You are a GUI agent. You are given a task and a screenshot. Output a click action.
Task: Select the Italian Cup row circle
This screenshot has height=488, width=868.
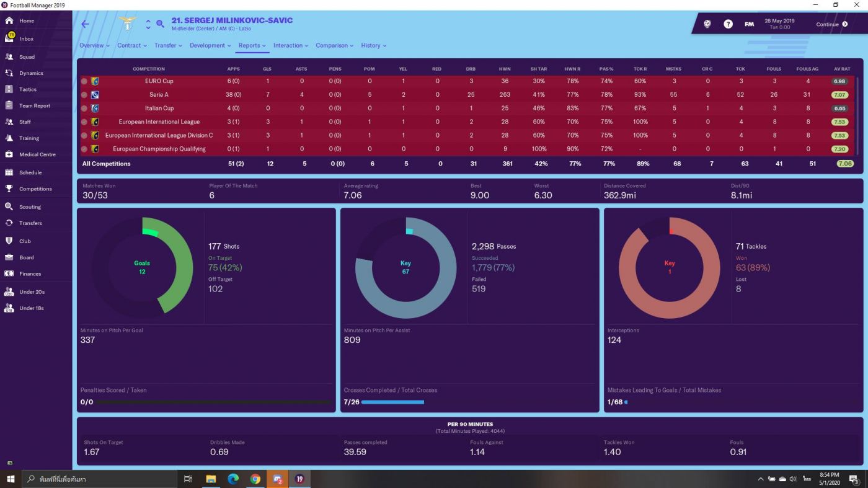tap(84, 109)
